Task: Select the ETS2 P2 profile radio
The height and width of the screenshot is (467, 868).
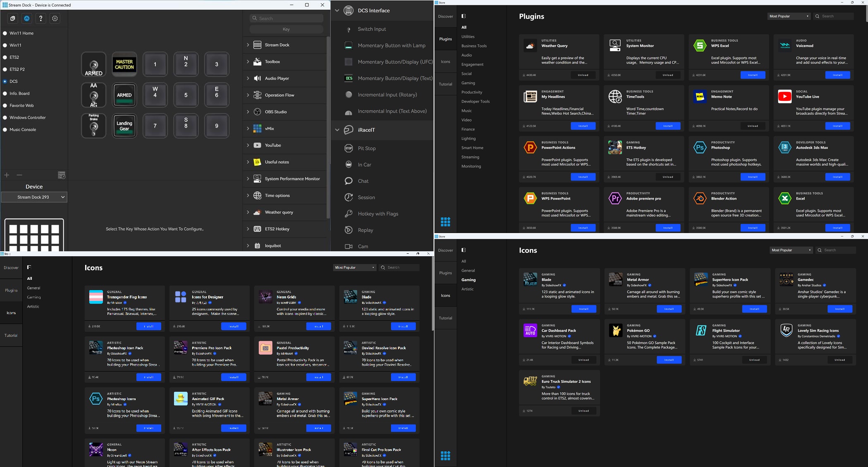Action: pos(5,69)
